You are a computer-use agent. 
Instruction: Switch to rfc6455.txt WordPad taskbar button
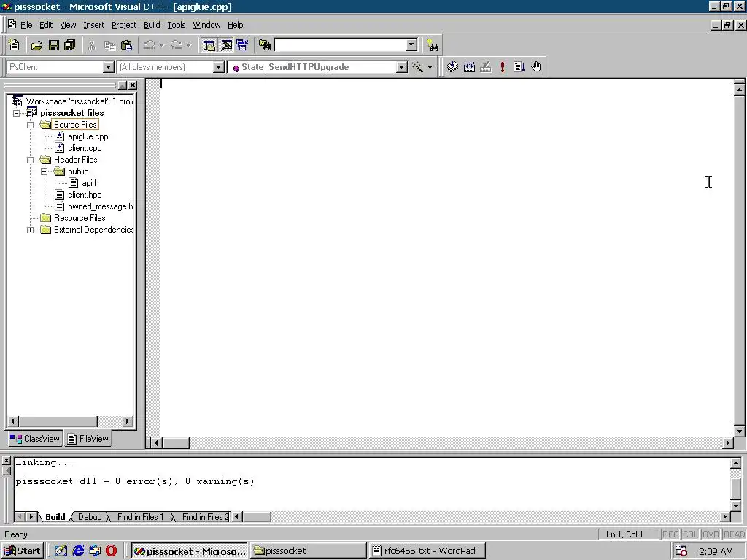tap(427, 551)
